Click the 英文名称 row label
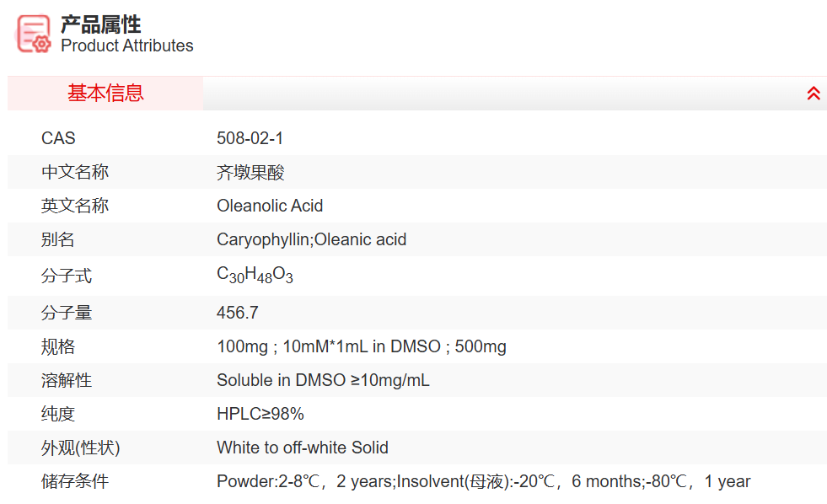 click(x=75, y=206)
